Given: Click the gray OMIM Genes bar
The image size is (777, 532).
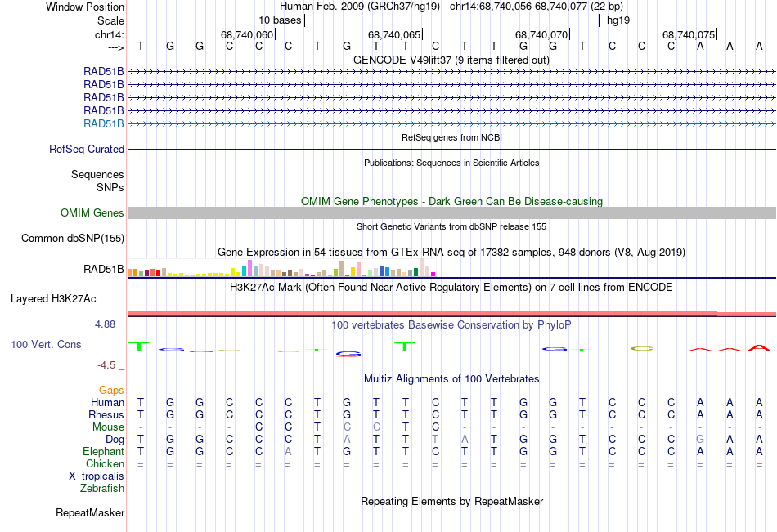Looking at the screenshot, I should pos(451,213).
